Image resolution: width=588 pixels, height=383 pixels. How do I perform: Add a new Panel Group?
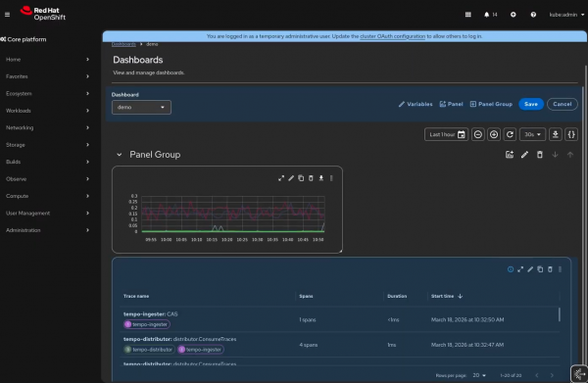(x=491, y=104)
